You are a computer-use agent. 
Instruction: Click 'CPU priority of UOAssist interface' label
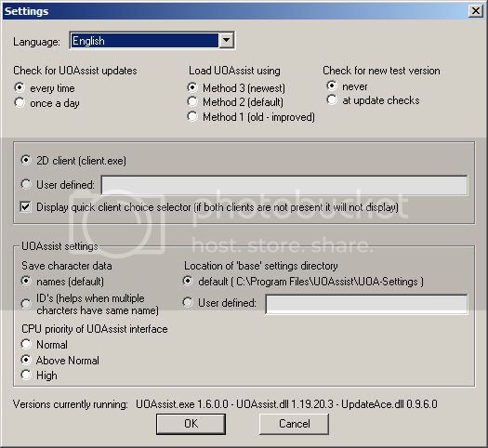click(95, 329)
